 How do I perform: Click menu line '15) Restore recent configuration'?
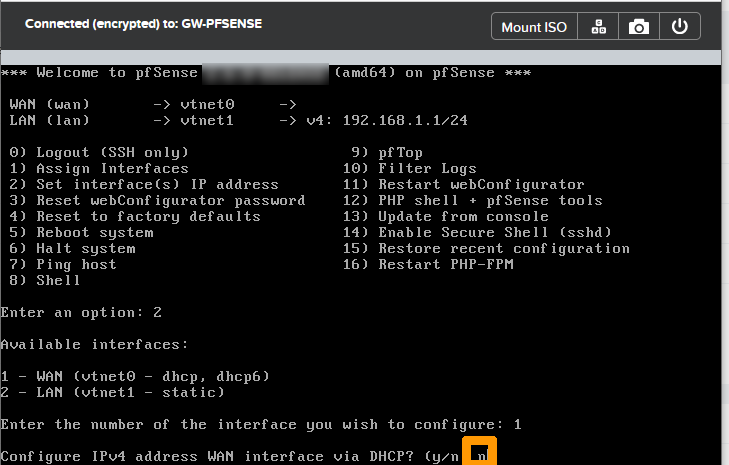click(486, 248)
